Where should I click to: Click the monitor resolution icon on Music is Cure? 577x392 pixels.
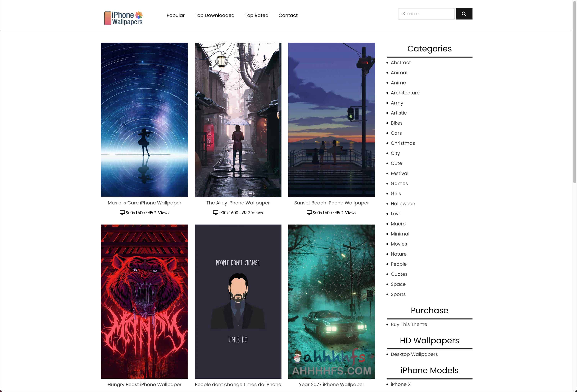(122, 213)
